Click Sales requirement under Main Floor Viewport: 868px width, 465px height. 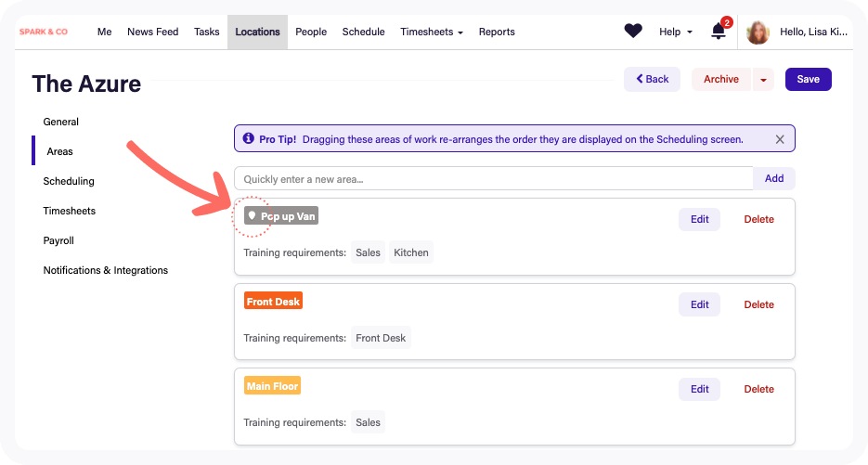[368, 422]
